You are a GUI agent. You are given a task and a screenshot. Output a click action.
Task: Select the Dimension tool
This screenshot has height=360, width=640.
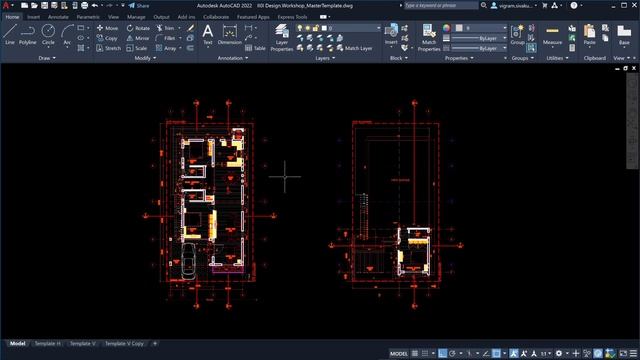(x=230, y=34)
